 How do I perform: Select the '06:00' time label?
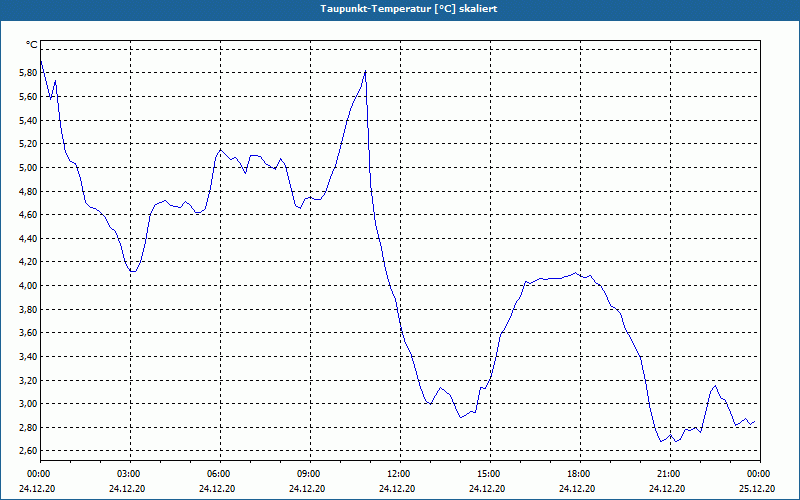click(x=220, y=474)
